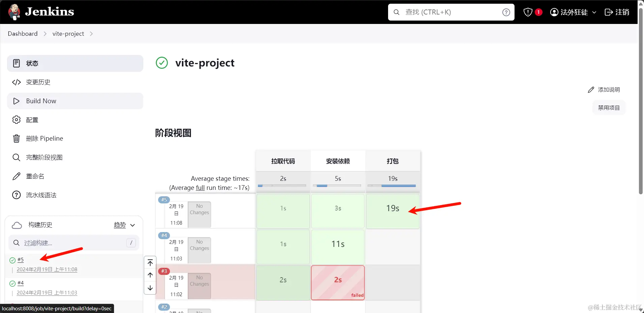The image size is (644, 313).
Task: Click the 流水线语法 help circle icon
Action: (16, 195)
